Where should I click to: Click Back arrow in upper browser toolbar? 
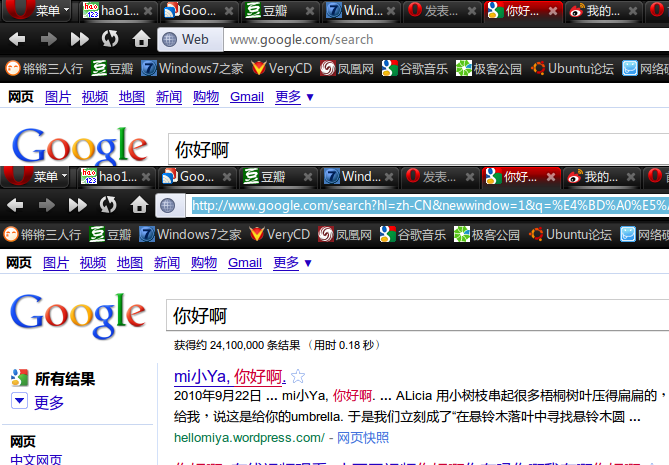click(17, 39)
